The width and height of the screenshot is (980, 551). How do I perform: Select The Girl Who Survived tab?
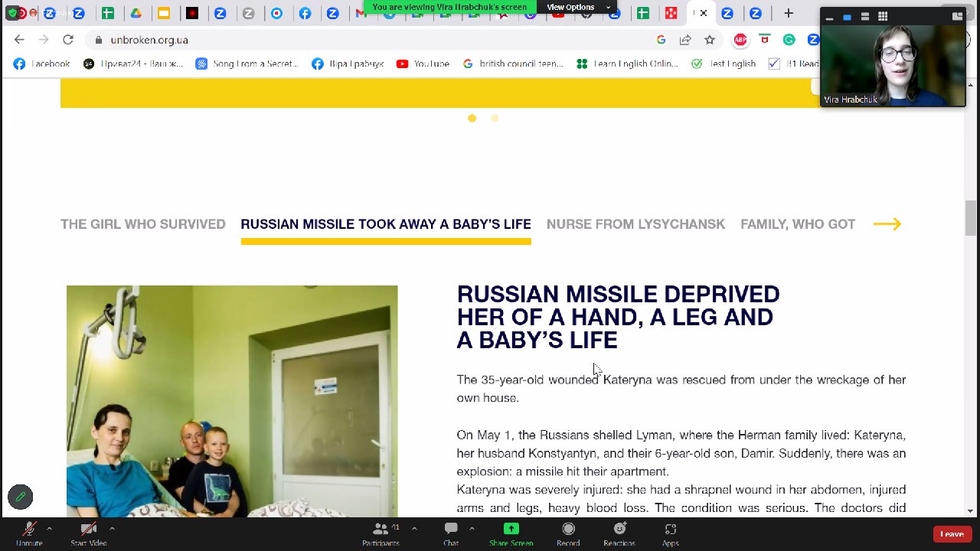(143, 224)
